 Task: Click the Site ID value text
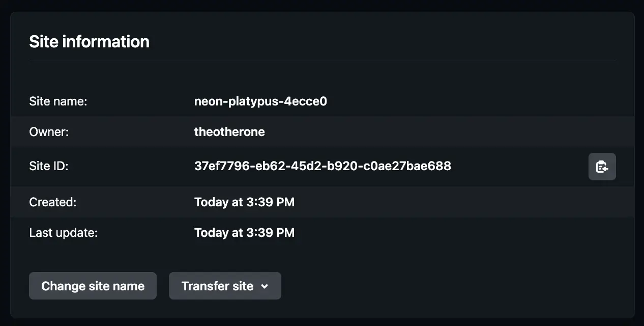click(x=323, y=166)
